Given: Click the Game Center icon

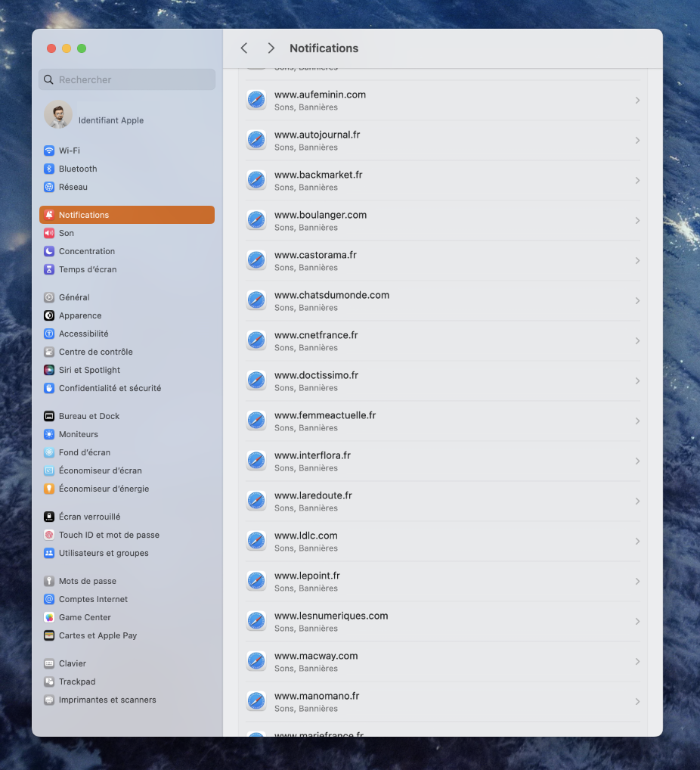Looking at the screenshot, I should (x=49, y=618).
